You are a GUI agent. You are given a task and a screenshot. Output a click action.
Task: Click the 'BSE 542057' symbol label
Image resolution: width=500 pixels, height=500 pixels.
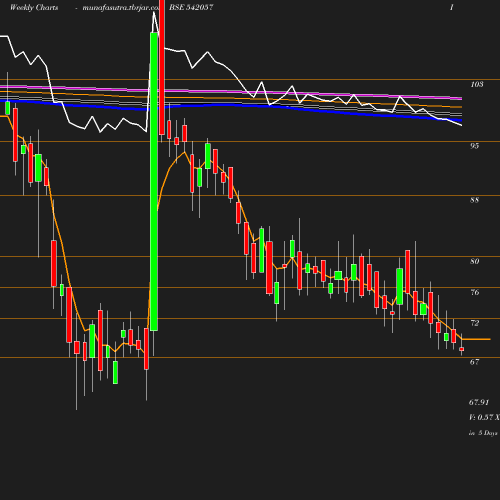pyautogui.click(x=191, y=7)
